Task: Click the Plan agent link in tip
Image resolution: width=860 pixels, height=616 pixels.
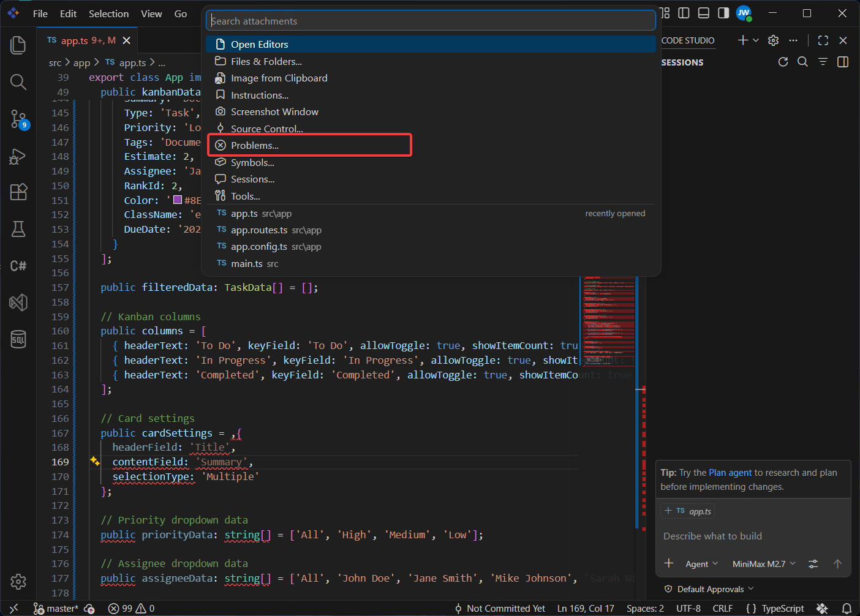Action: pos(730,473)
